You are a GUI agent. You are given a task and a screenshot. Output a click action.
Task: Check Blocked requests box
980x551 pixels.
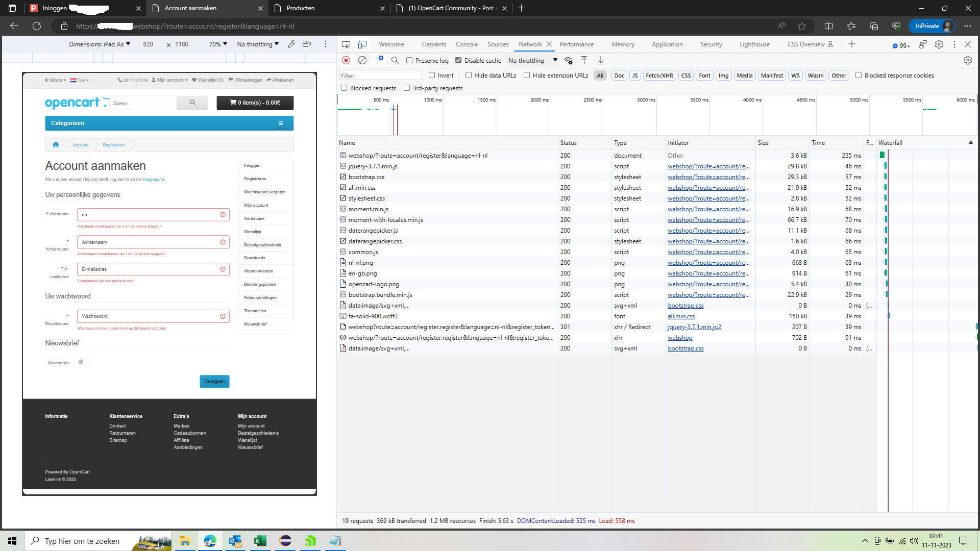(344, 88)
